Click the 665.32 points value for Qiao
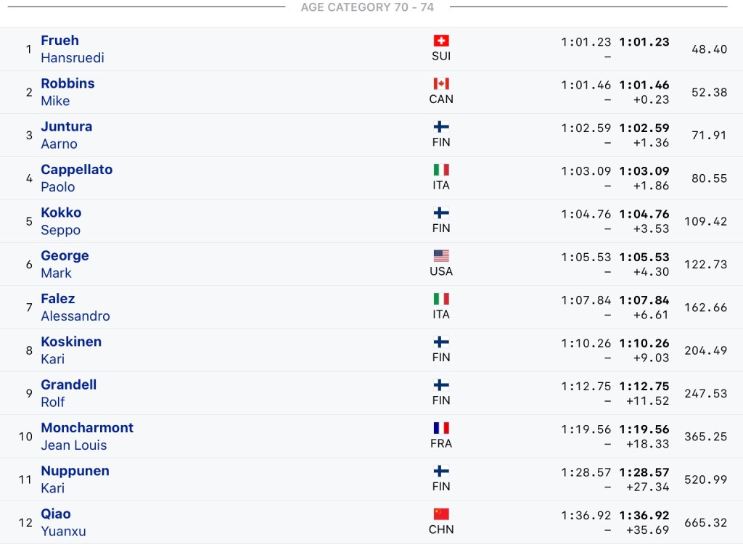The image size is (743, 560). pos(705,523)
